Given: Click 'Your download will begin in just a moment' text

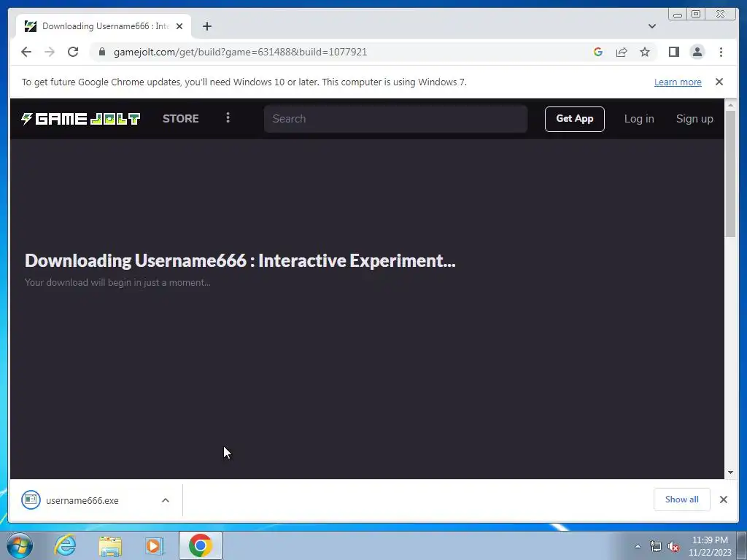Looking at the screenshot, I should (117, 282).
